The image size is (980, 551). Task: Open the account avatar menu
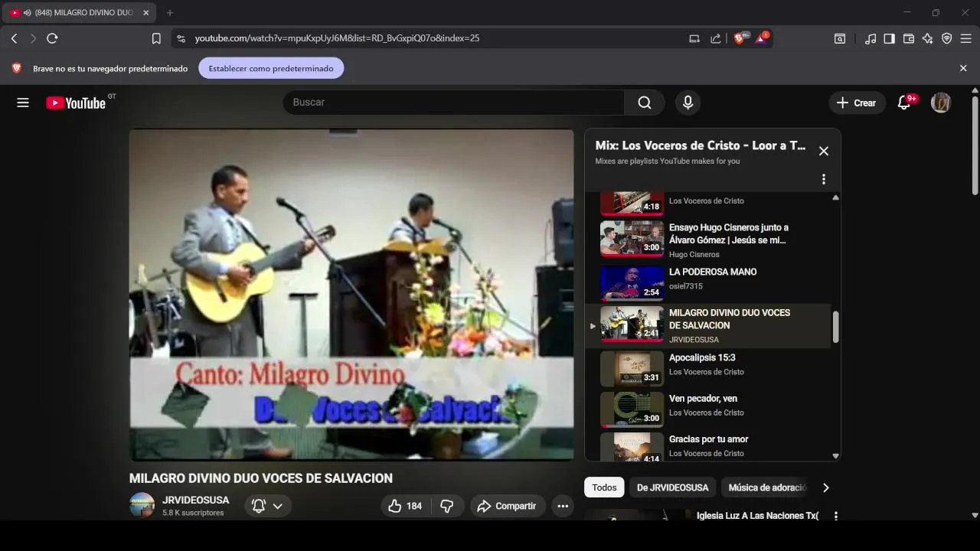pyautogui.click(x=941, y=103)
